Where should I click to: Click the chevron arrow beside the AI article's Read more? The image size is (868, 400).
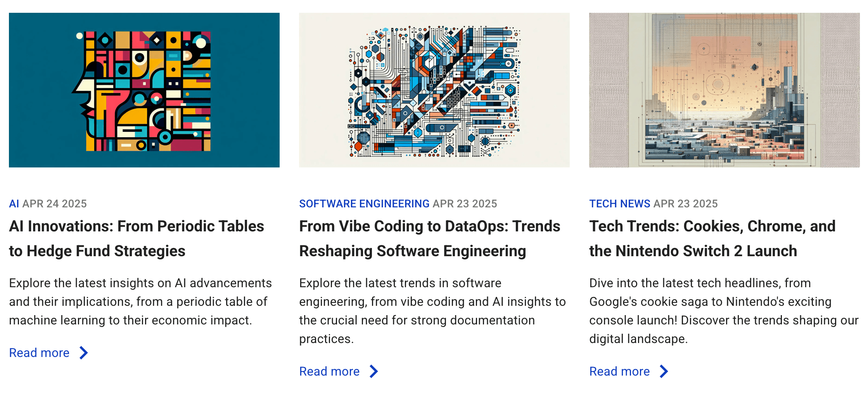point(83,353)
